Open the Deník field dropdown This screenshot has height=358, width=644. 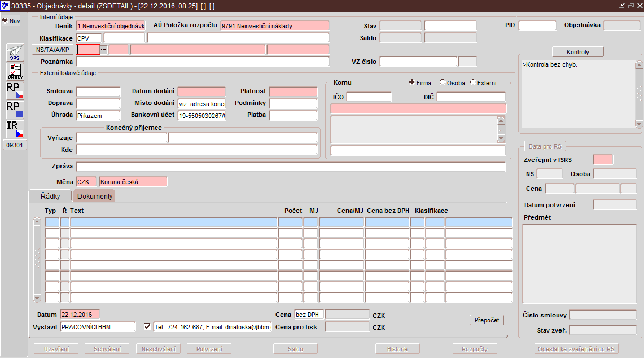coord(111,26)
